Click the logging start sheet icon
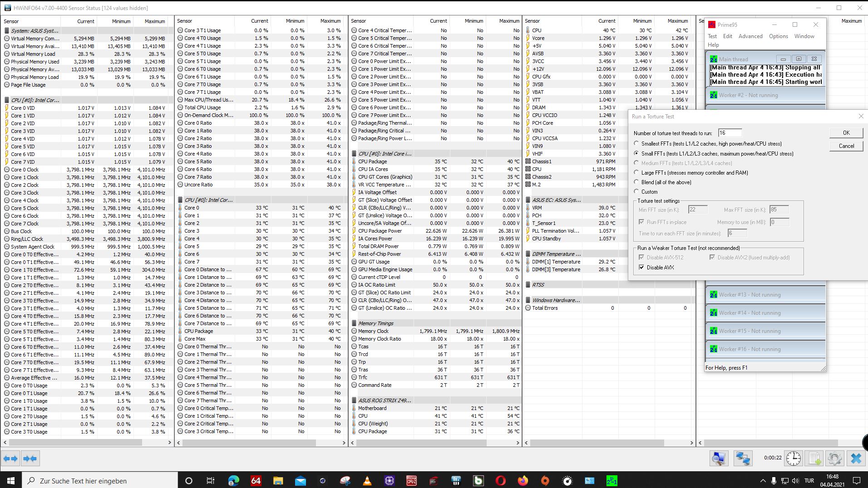 pos(814,459)
